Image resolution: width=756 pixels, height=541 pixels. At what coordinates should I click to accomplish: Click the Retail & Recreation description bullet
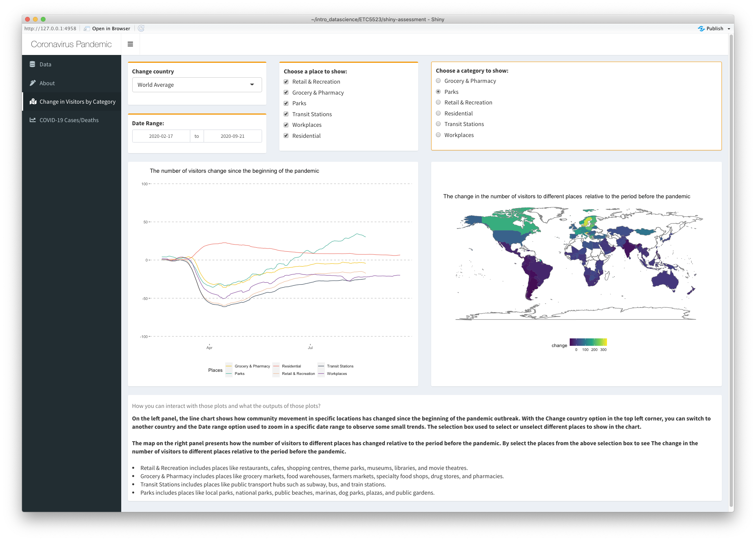(x=304, y=468)
